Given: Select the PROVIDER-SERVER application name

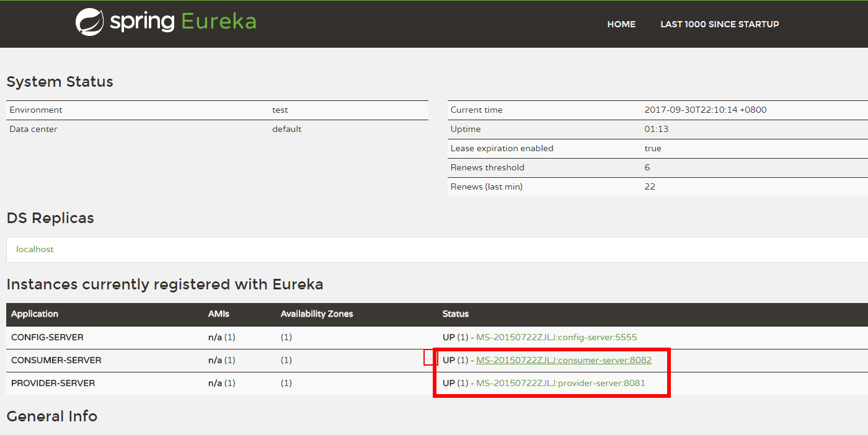Looking at the screenshot, I should [x=53, y=383].
